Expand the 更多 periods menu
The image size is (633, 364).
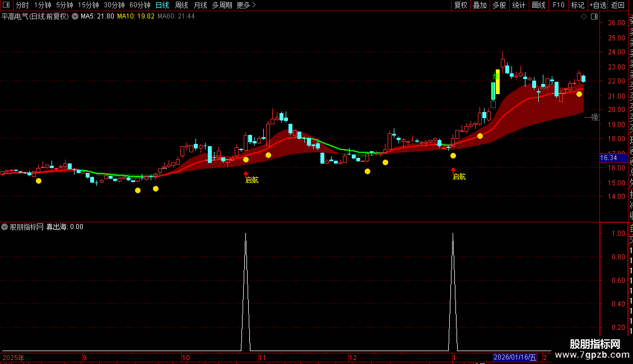point(246,5)
